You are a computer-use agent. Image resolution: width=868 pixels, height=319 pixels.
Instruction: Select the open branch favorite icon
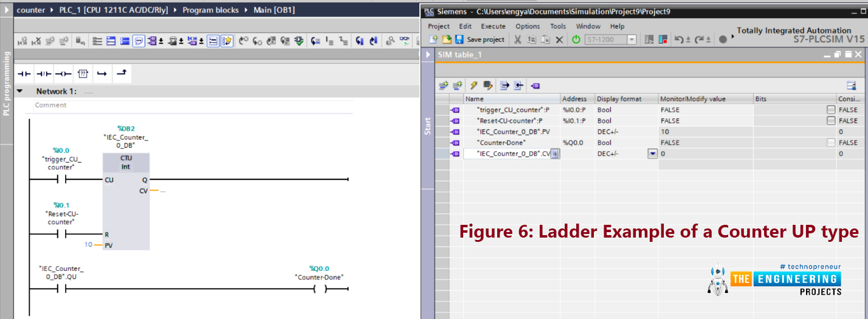tap(102, 74)
